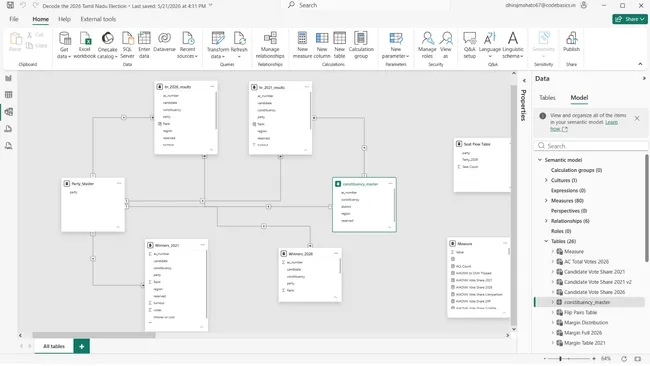
Task: Search in the Data pane
Action: coord(591,146)
